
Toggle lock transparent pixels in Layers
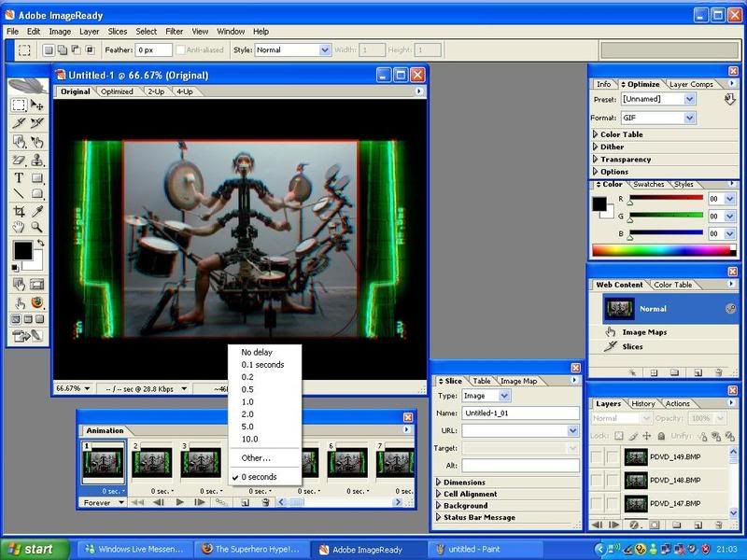(x=618, y=436)
